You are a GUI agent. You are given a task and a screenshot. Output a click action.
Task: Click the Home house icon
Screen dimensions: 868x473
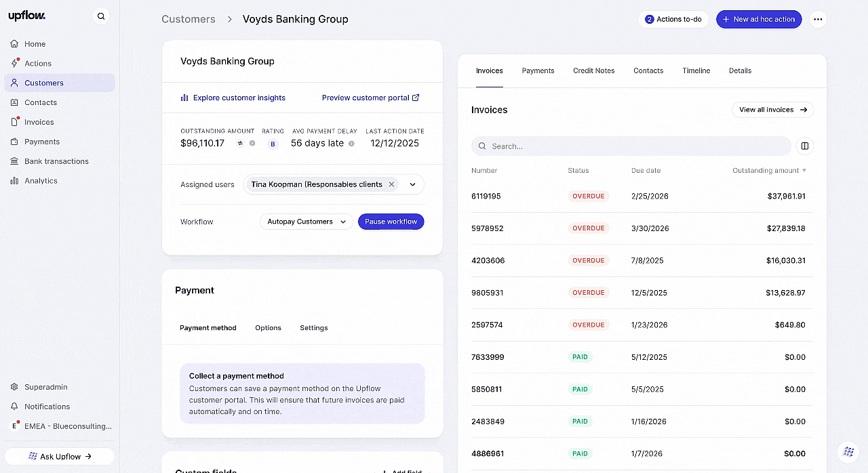point(14,44)
